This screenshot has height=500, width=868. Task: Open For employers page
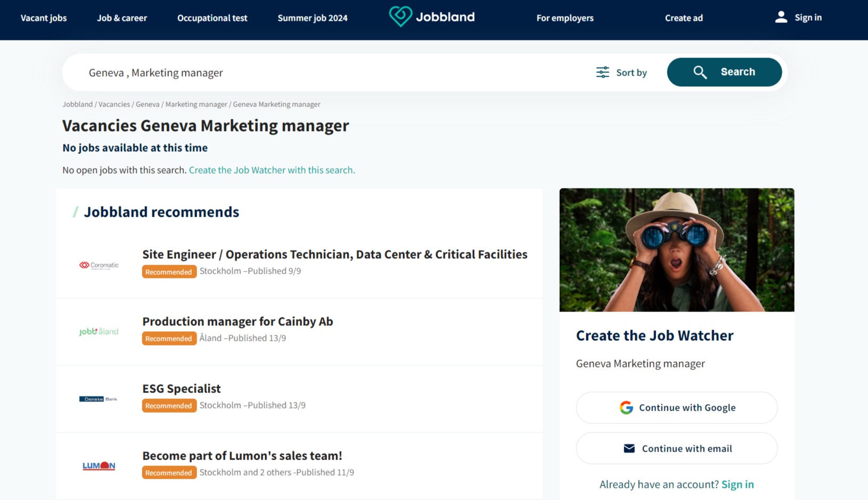(x=565, y=18)
